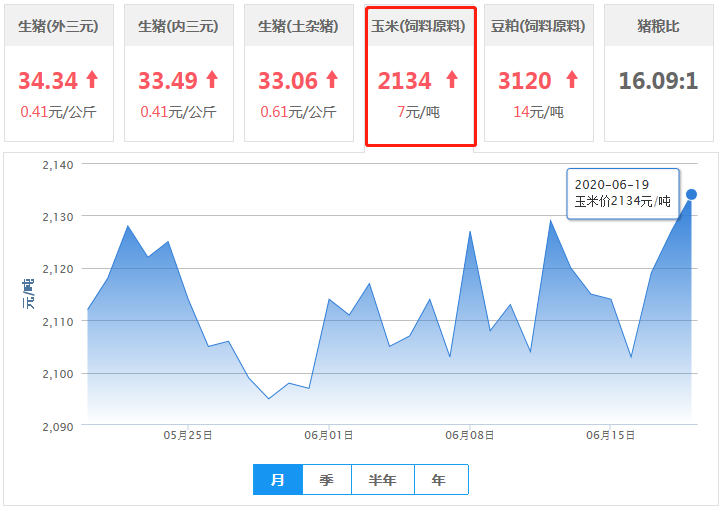Click the red up arrow beside 34.34
Image resolution: width=724 pixels, height=512 pixels.
click(92, 80)
